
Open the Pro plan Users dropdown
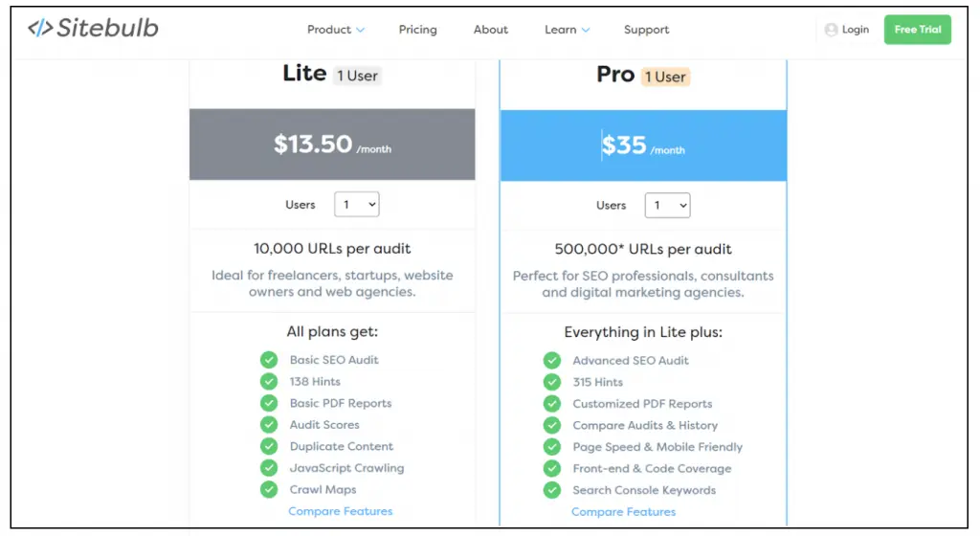[667, 205]
